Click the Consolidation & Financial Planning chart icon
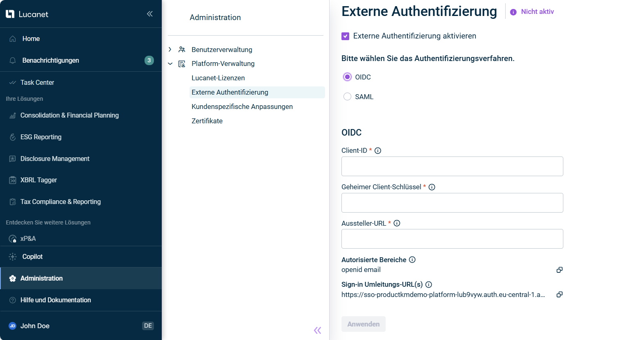This screenshot has width=644, height=340. tap(13, 116)
